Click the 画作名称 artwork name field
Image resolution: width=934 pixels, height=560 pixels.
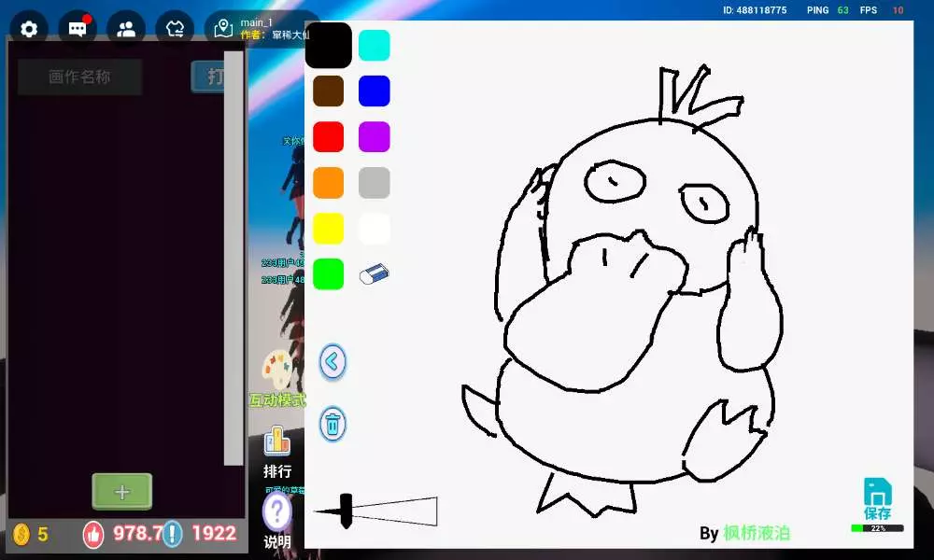pos(79,77)
